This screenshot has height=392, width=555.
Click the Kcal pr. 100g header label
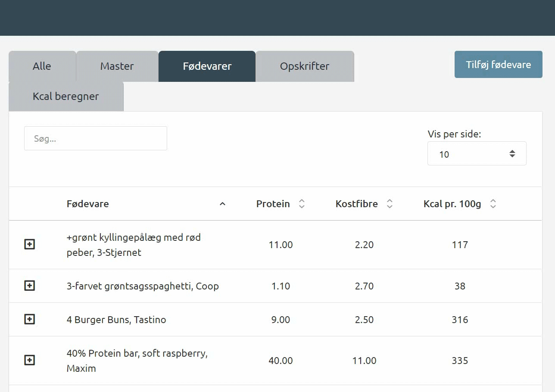click(x=452, y=204)
